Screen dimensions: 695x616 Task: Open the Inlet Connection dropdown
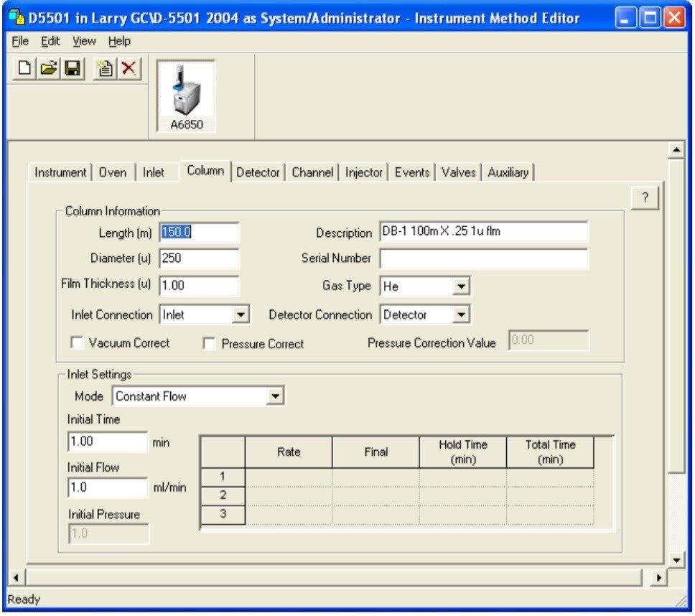point(241,314)
